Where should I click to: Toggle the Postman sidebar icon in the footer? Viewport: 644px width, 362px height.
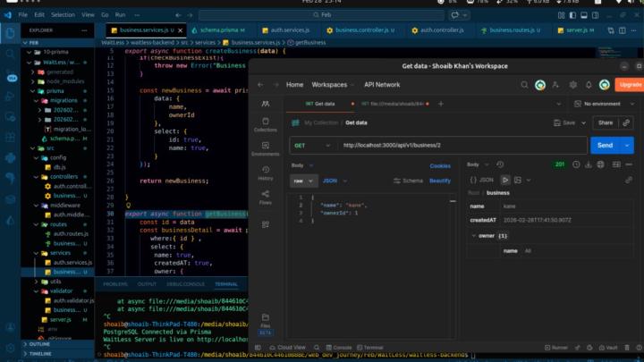258,348
